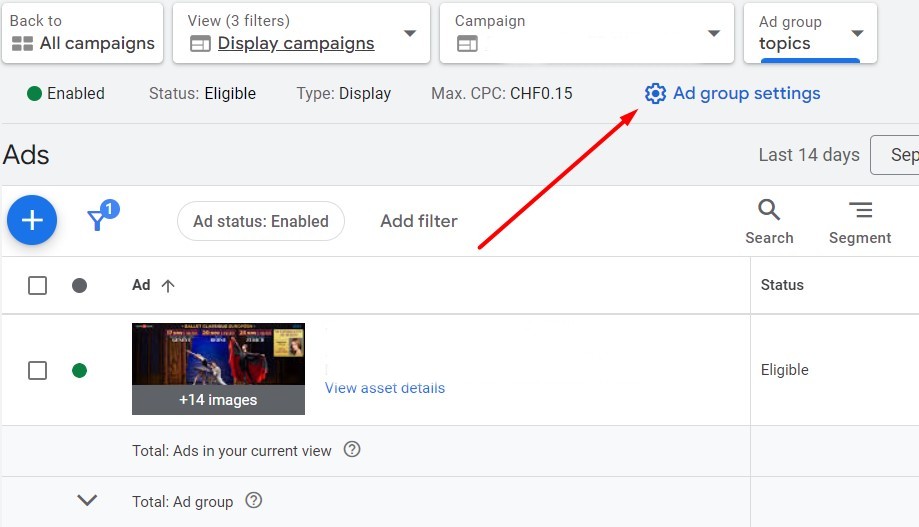Click the Ad status: Enabled filter chip

pos(261,222)
